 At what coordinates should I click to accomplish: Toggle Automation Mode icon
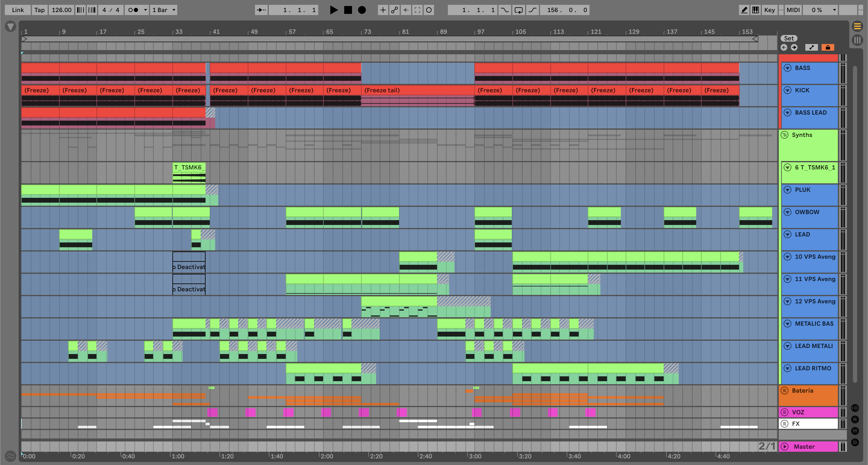[811, 47]
